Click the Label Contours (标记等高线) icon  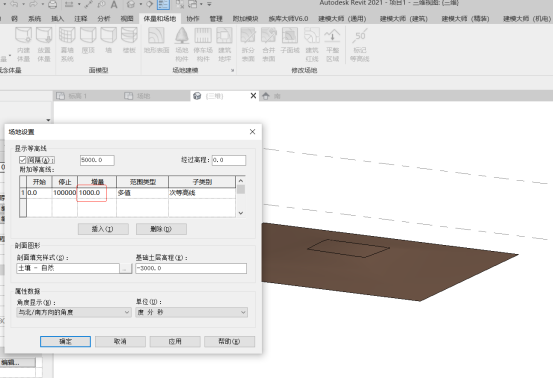click(x=359, y=36)
